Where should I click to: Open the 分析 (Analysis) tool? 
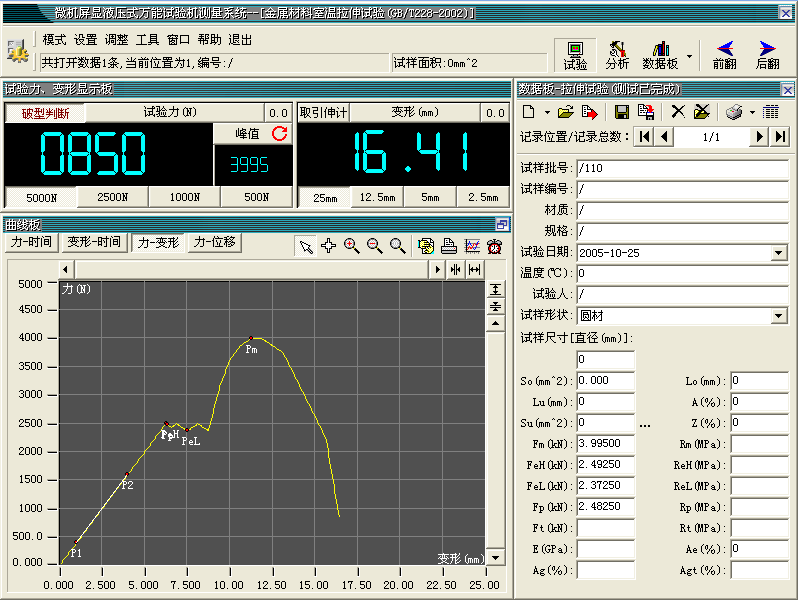(x=617, y=54)
